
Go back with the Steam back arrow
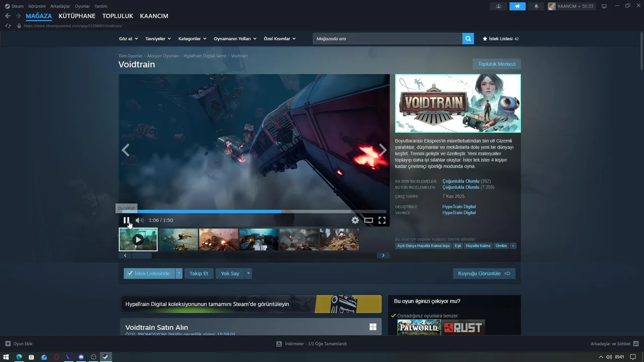pyautogui.click(x=8, y=16)
